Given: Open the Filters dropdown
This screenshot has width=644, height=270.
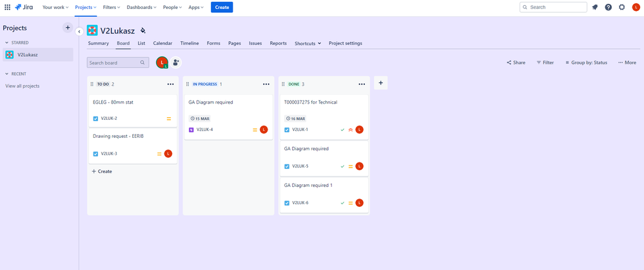Looking at the screenshot, I should pyautogui.click(x=112, y=7).
